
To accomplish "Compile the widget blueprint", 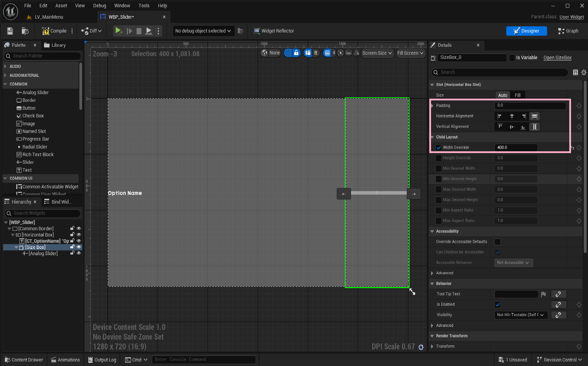I will tap(54, 31).
